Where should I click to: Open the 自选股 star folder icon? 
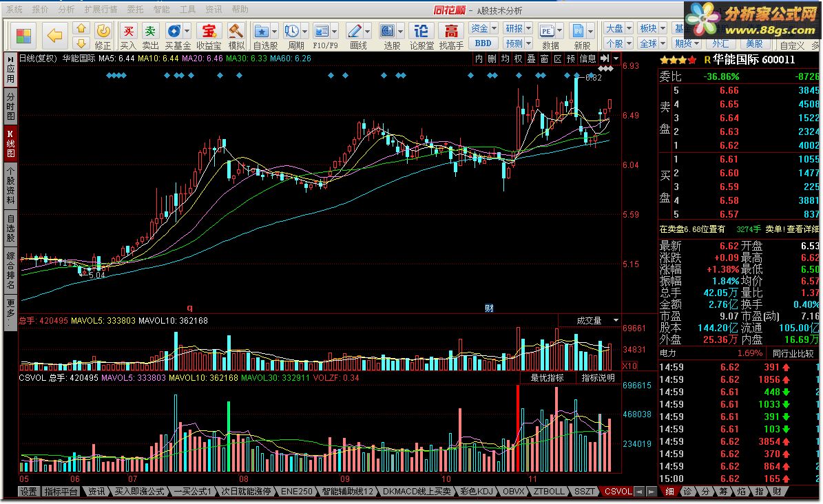(262, 32)
